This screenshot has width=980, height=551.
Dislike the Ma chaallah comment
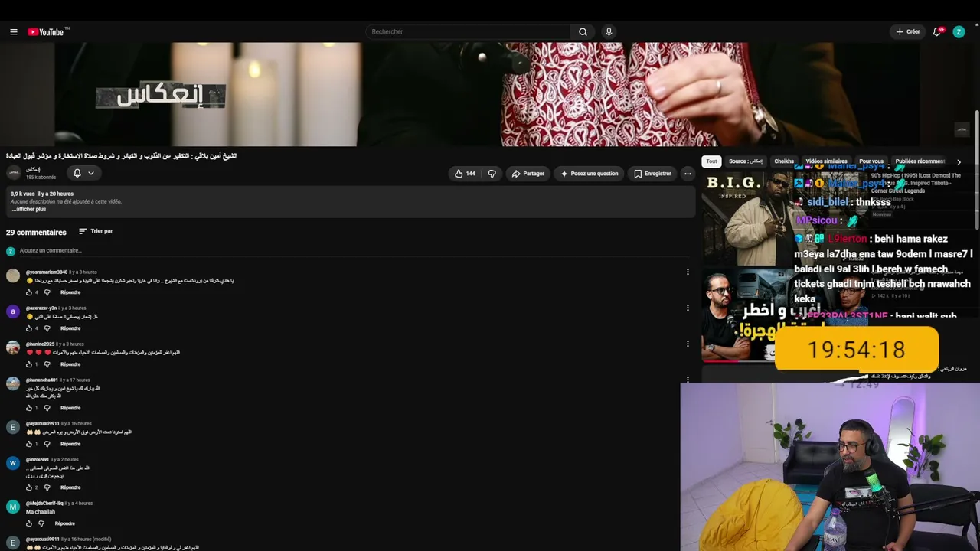pos(41,523)
